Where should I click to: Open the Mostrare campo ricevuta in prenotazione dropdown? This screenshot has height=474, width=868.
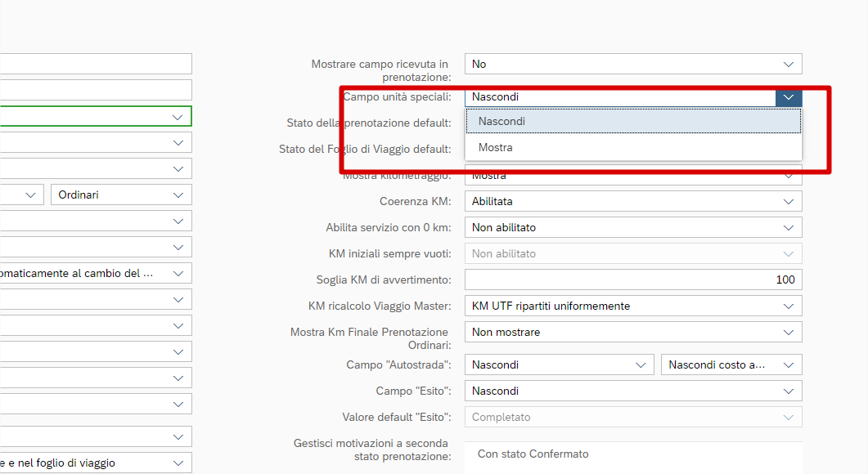(x=788, y=65)
